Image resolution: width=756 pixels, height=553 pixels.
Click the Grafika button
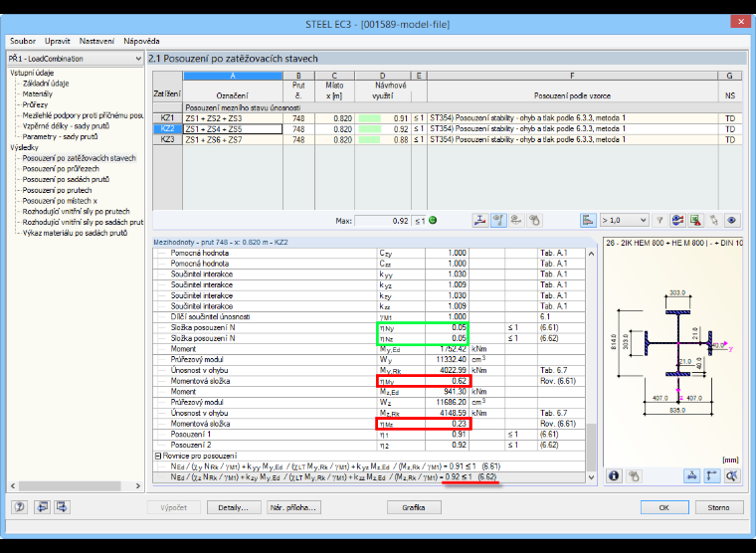(414, 507)
